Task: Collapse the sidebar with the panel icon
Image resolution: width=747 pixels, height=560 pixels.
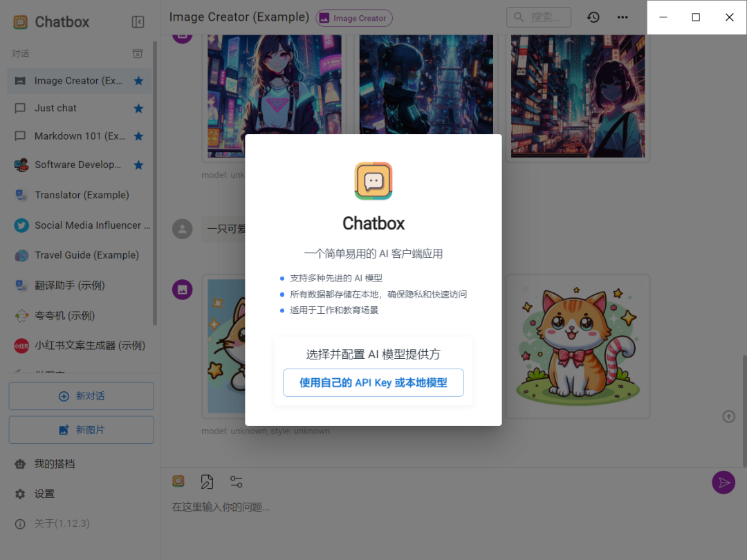Action: click(138, 22)
